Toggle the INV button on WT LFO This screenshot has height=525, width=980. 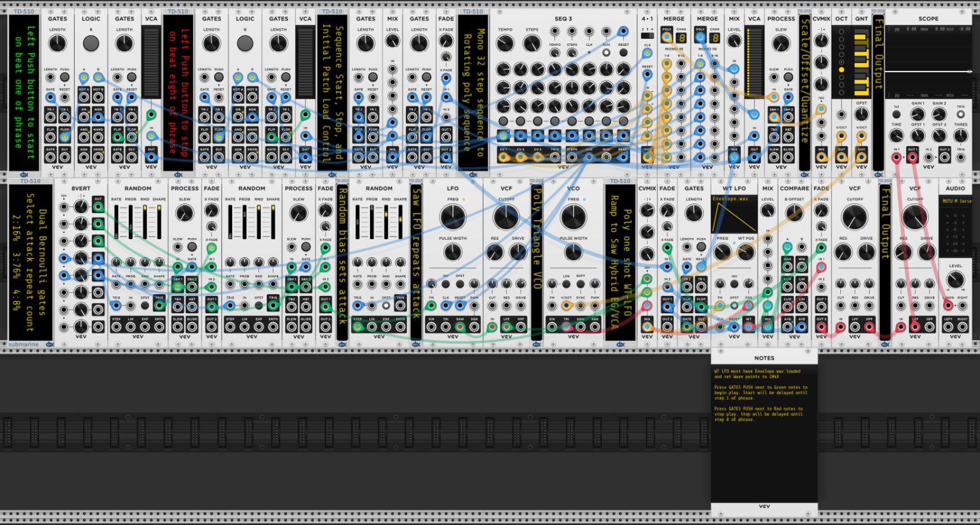734,284
